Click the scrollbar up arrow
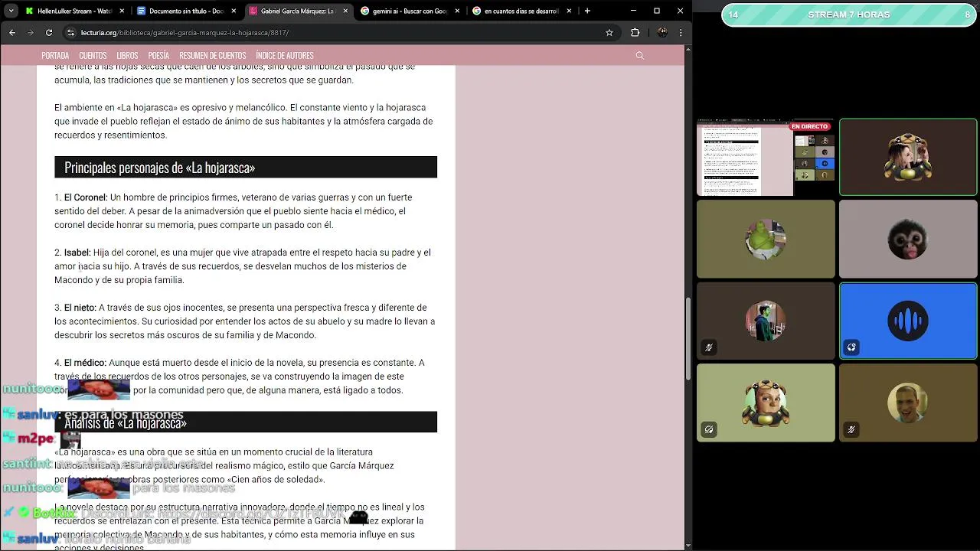Viewport: 980px width, 551px height. click(x=688, y=49)
